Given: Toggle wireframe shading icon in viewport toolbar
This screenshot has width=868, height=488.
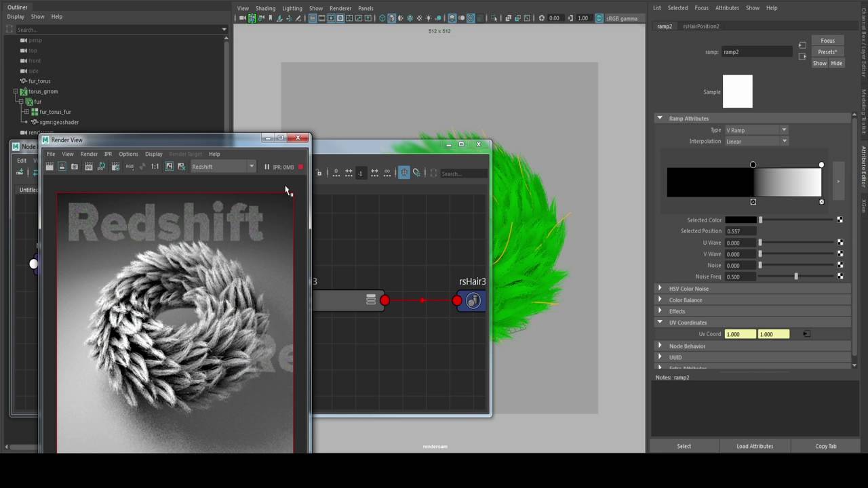Looking at the screenshot, I should pos(382,18).
